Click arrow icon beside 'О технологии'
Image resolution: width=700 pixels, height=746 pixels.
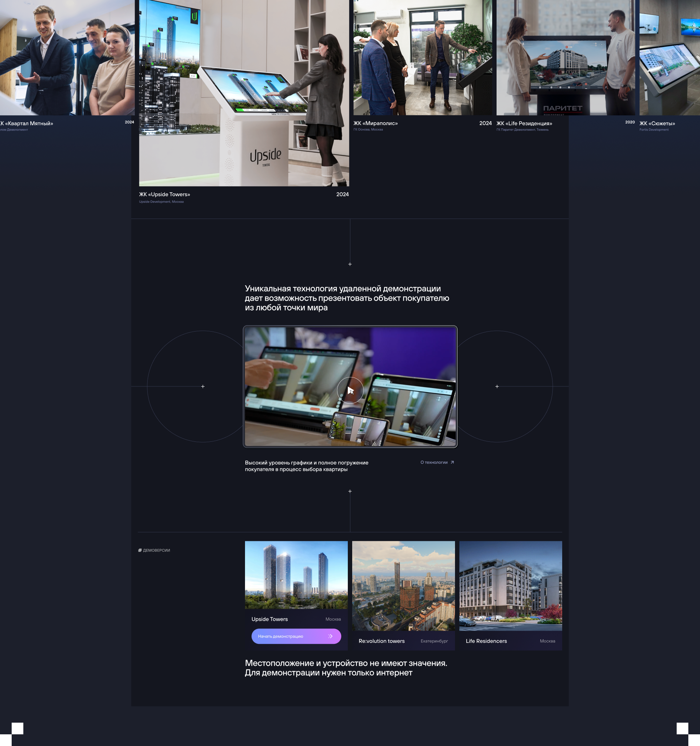[x=452, y=462]
